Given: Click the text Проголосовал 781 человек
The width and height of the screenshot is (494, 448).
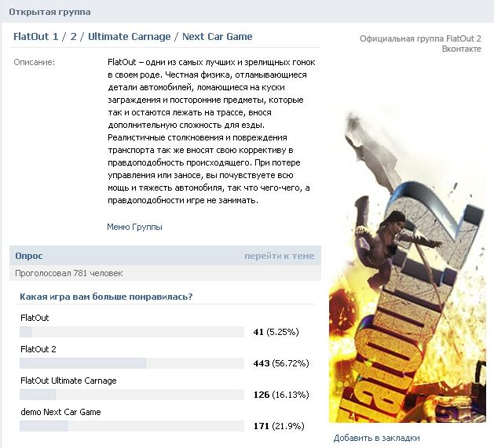Looking at the screenshot, I should (68, 273).
